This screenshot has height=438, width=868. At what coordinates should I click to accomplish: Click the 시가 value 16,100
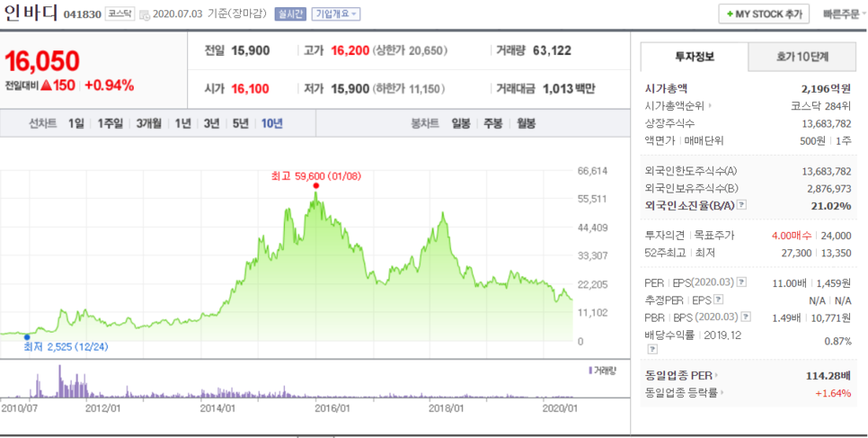250,88
